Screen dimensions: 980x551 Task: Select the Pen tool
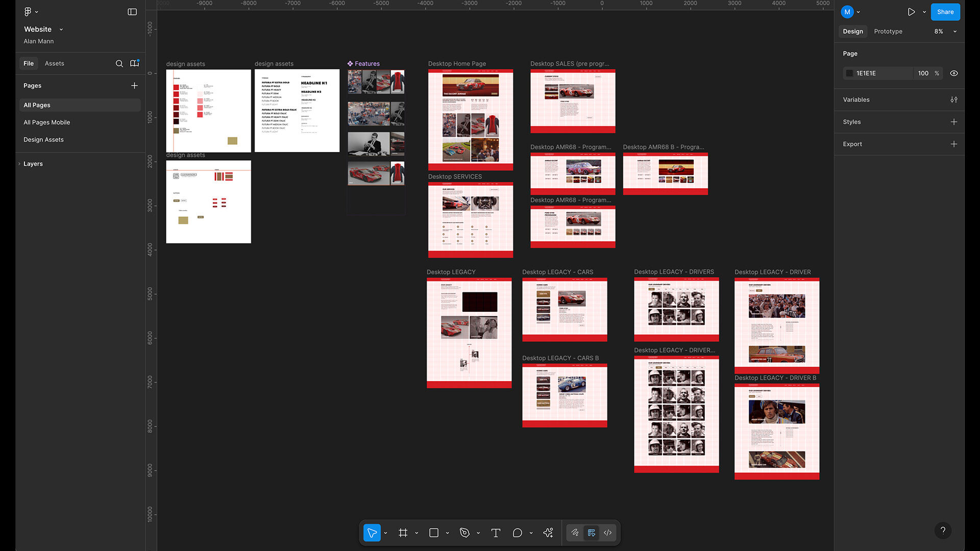pyautogui.click(x=464, y=533)
